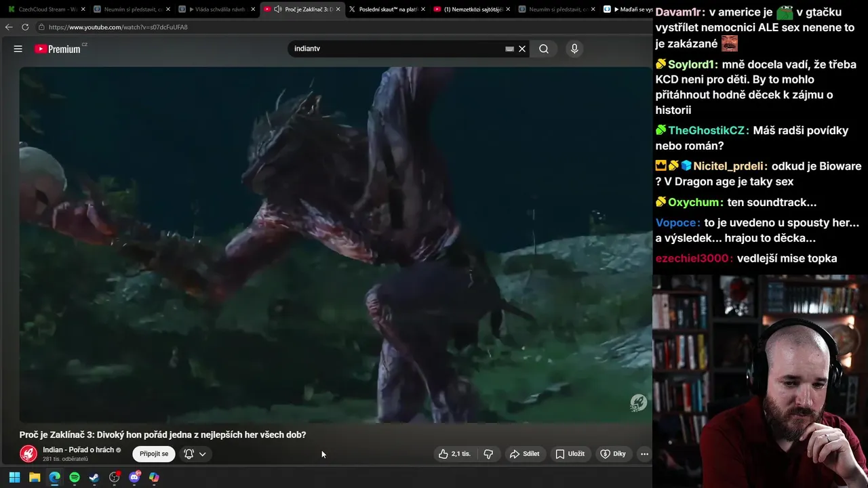This screenshot has height=488, width=868.
Task: Click chat username Oxychum
Action: pos(695,202)
